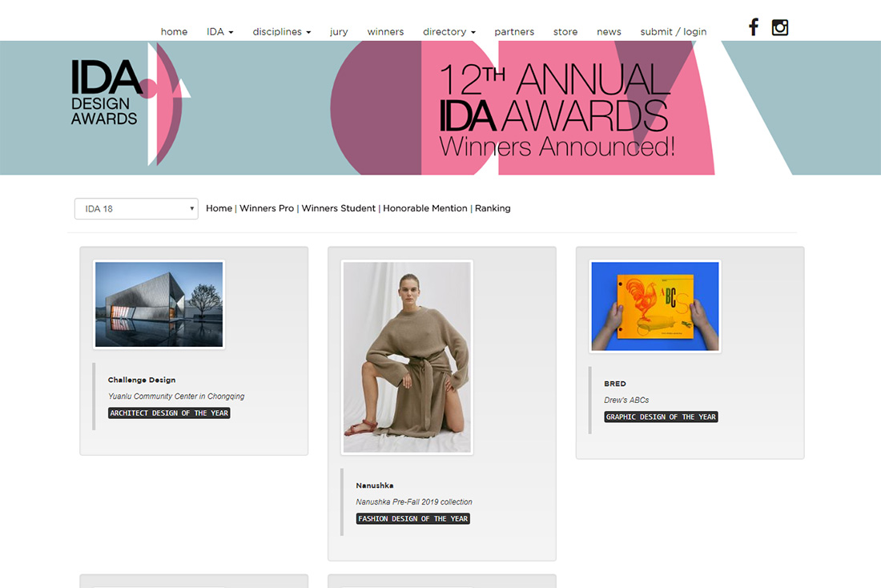Go to the home menu item
The height and width of the screenshot is (588, 881).
tap(174, 32)
